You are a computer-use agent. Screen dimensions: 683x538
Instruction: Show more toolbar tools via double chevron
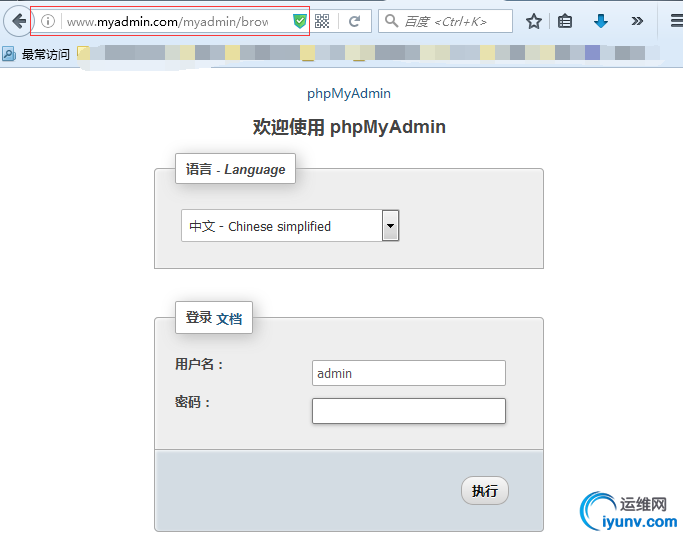pos(637,21)
